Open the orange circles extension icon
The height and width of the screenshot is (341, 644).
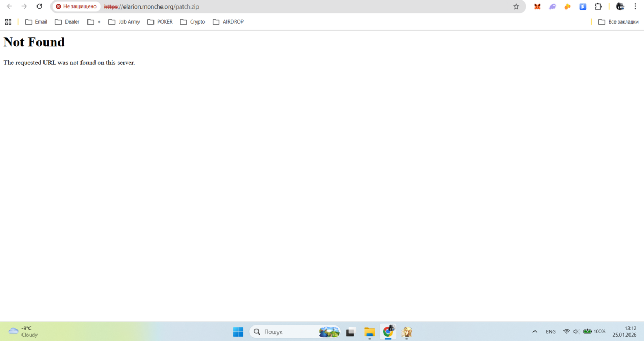pyautogui.click(x=567, y=6)
